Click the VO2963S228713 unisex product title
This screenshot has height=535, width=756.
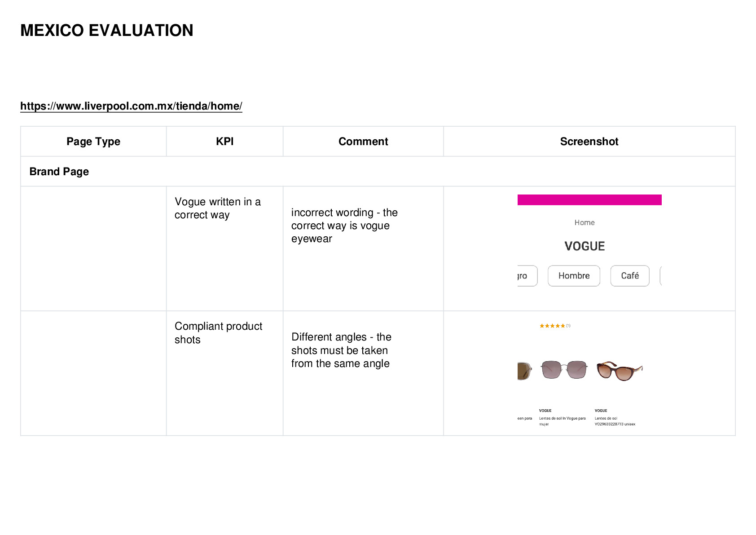(615, 421)
